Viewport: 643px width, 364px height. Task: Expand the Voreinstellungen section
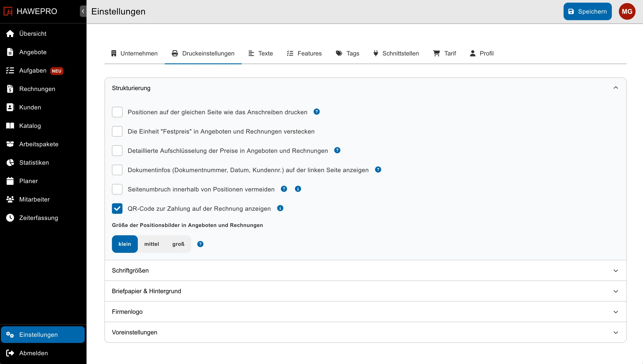(x=366, y=332)
